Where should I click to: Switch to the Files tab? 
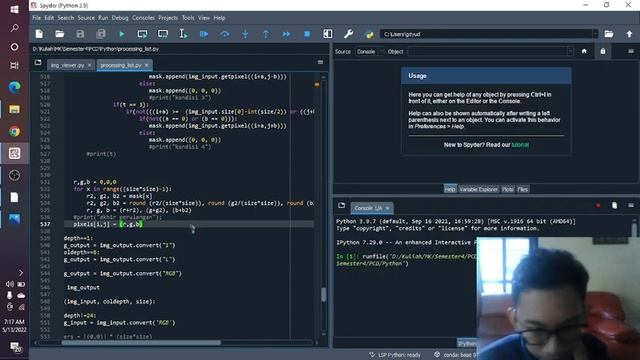pyautogui.click(x=523, y=189)
